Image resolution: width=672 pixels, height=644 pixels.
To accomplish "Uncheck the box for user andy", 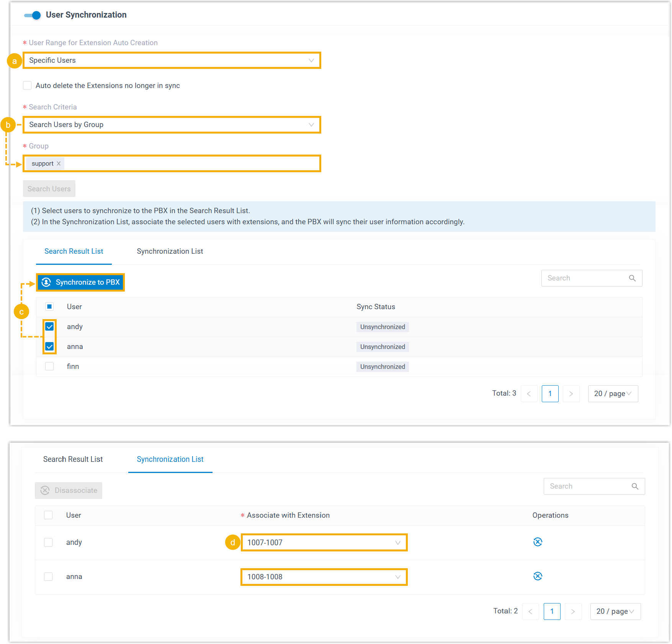I will pos(49,326).
